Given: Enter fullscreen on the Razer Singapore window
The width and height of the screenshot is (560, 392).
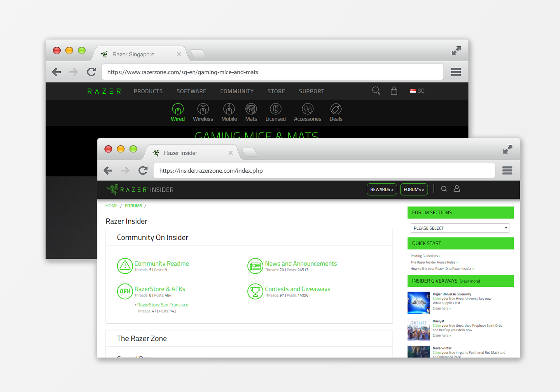Looking at the screenshot, I should pyautogui.click(x=456, y=51).
